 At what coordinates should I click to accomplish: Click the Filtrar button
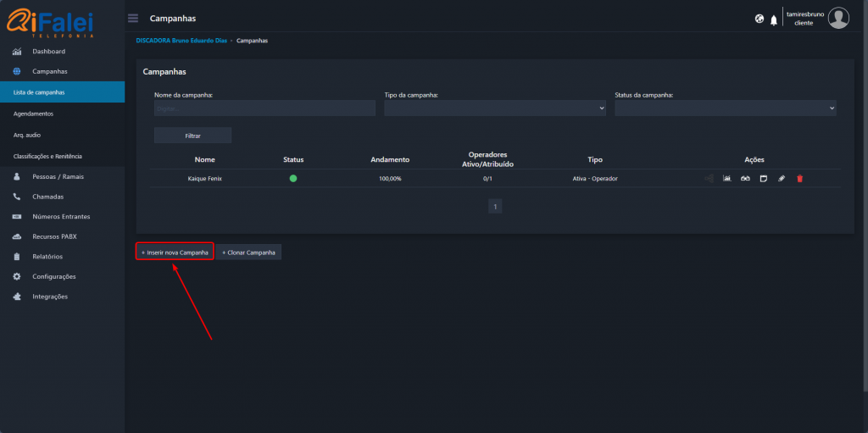192,136
